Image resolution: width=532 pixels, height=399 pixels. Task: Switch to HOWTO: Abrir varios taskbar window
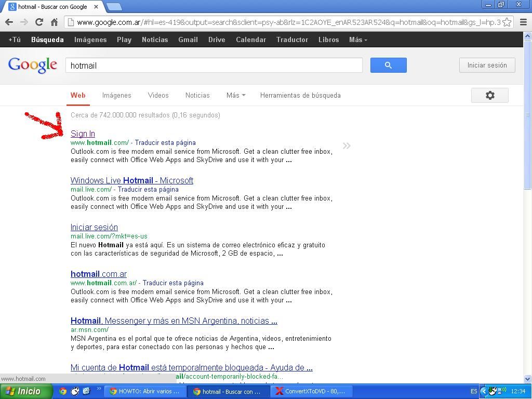pos(145,391)
